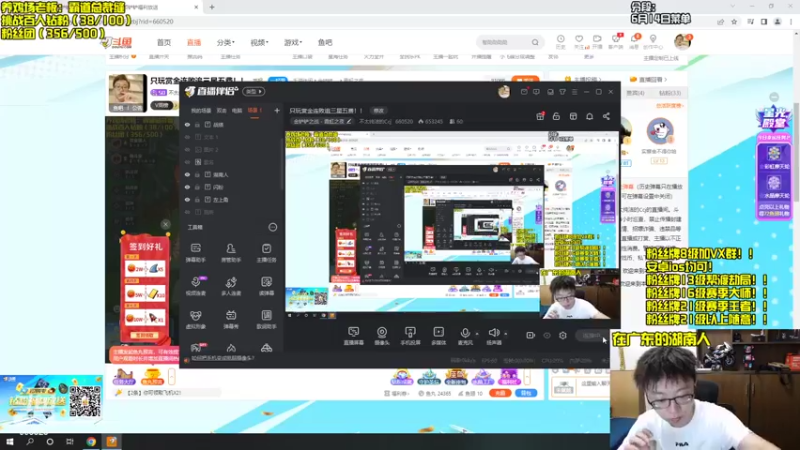This screenshot has width=800, height=450.
Task: Start 多人连麦 from the toolbox
Action: tap(231, 286)
